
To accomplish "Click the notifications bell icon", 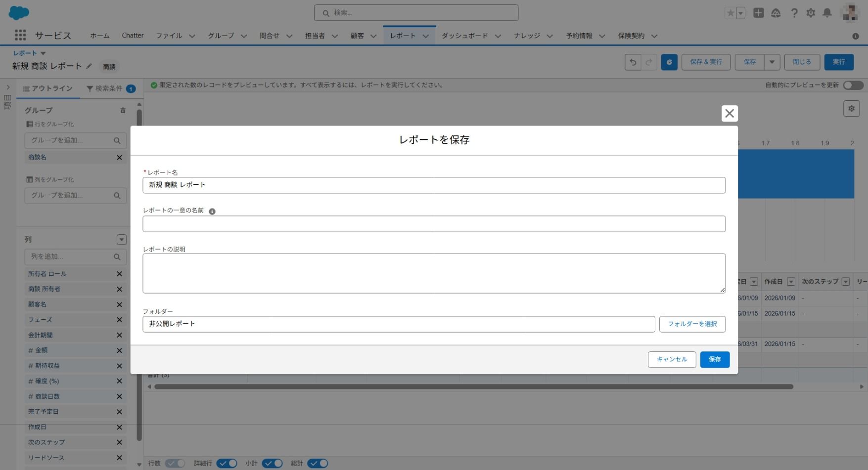I will coord(827,13).
